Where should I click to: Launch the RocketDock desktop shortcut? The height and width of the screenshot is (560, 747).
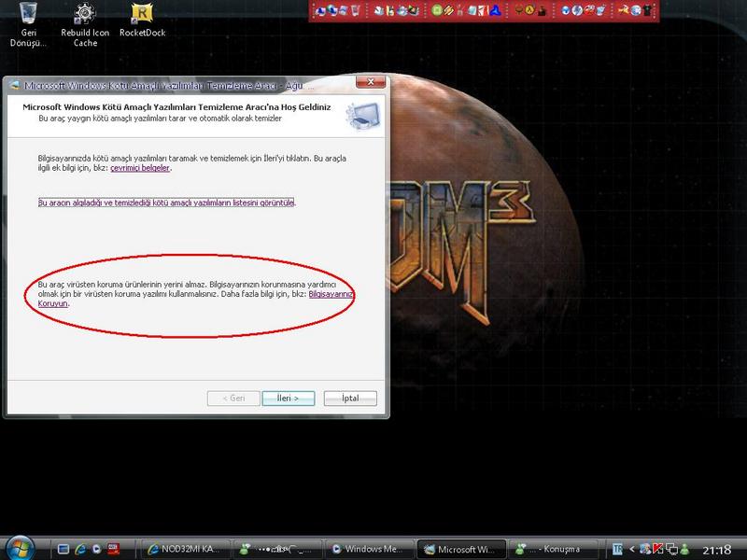[x=142, y=20]
